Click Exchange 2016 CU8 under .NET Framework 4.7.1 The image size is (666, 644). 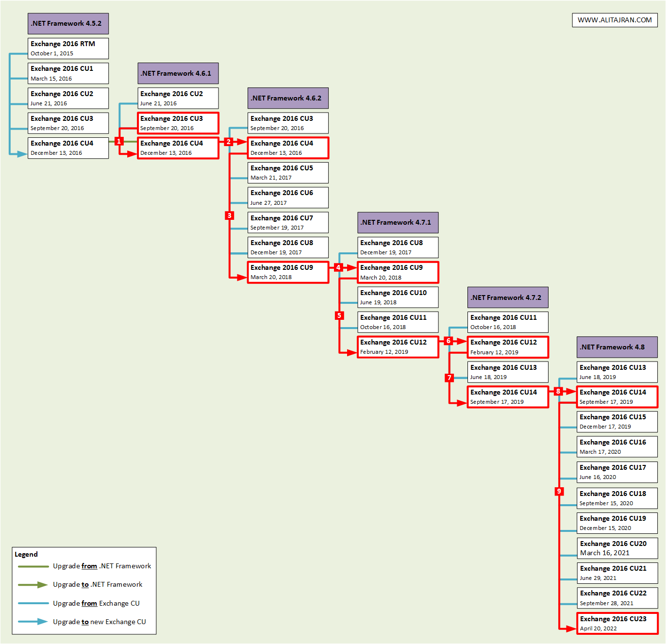(x=398, y=248)
